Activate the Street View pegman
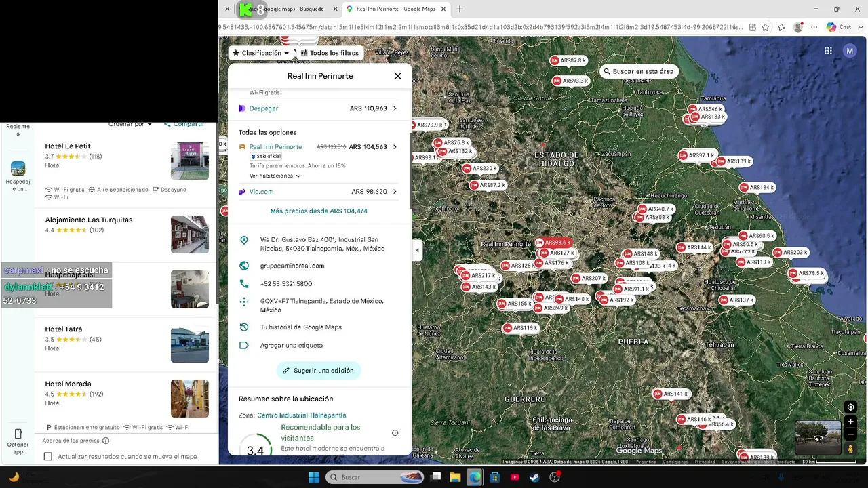 (850, 449)
